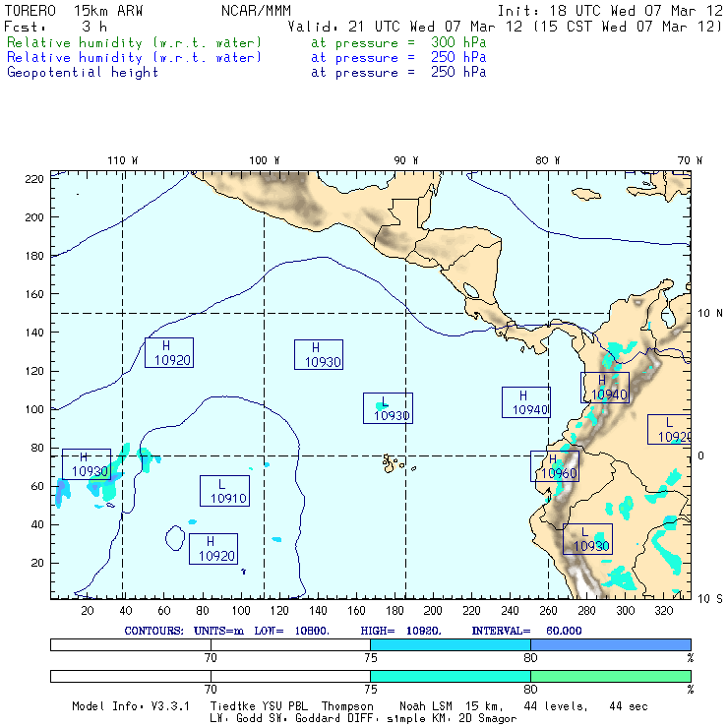Click the '280' x-axis grid tick label
This screenshot has width=728, height=728.
click(x=586, y=611)
